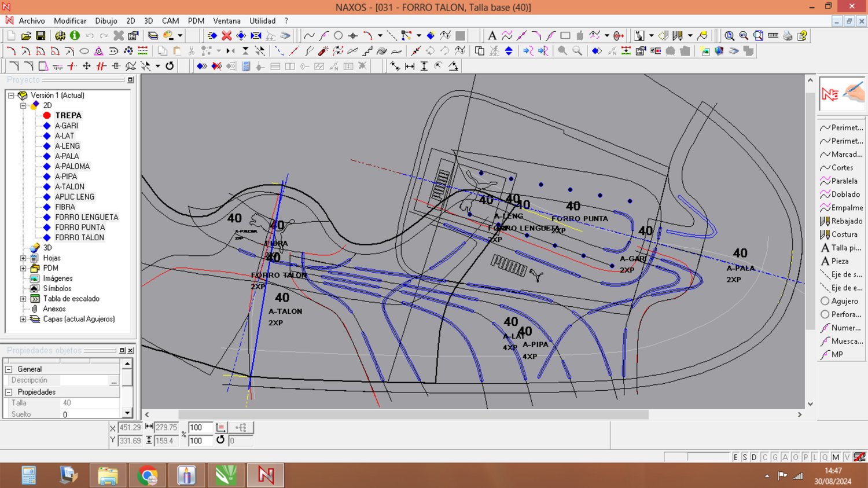This screenshot has width=868, height=488.
Task: Expand the Tabla de escalado node
Action: [23, 299]
